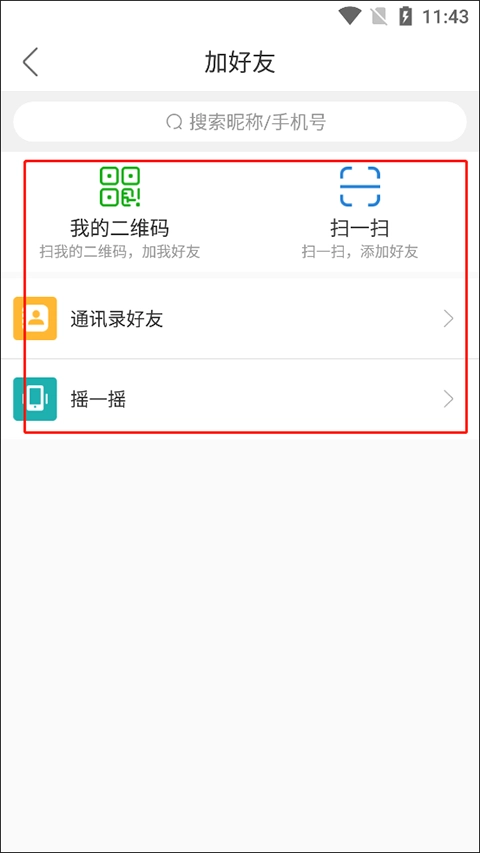The height and width of the screenshot is (853, 480).
Task: Expand the 通讯录好友 row chevron
Action: 448,319
